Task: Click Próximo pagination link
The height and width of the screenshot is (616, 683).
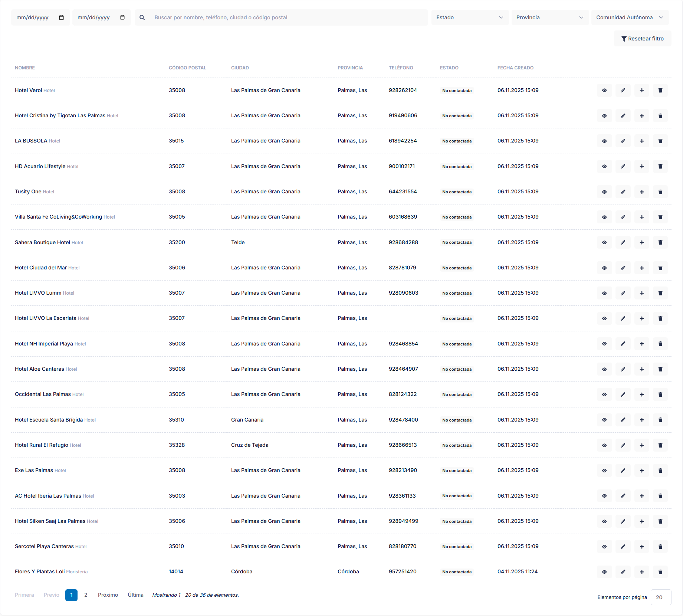Action: click(108, 595)
